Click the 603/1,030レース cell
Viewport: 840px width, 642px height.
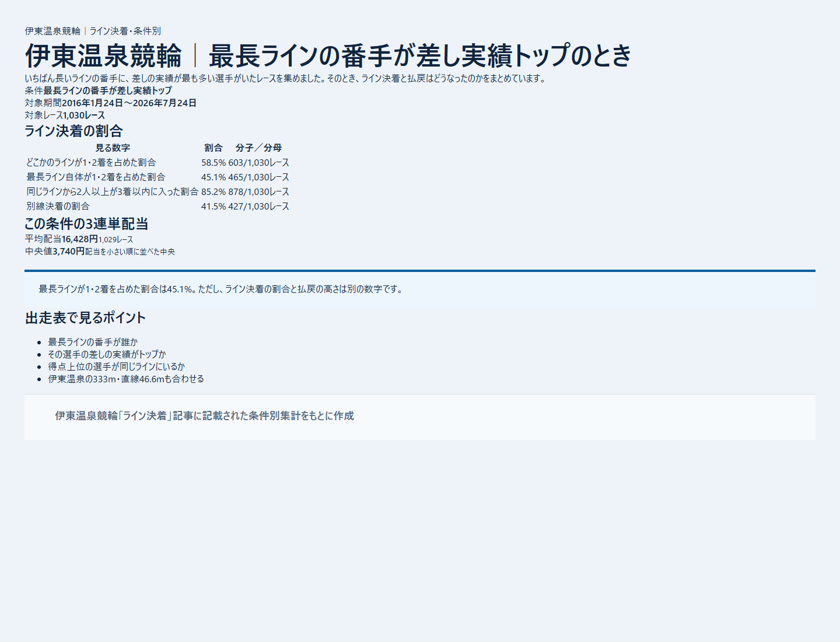coord(258,162)
